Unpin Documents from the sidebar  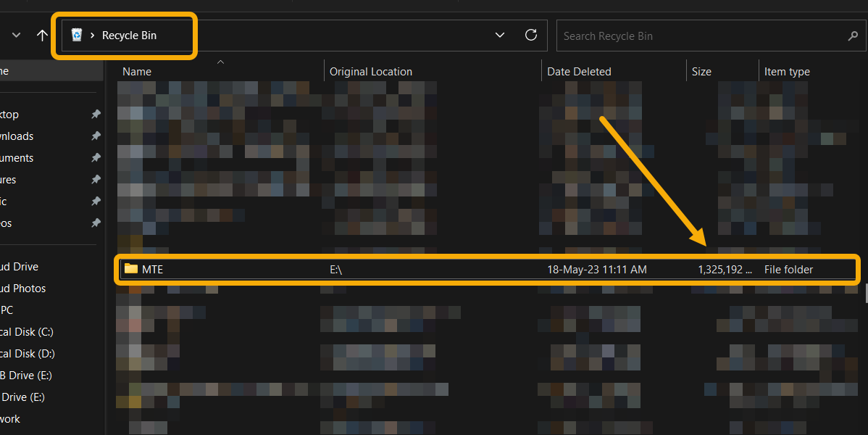point(96,157)
